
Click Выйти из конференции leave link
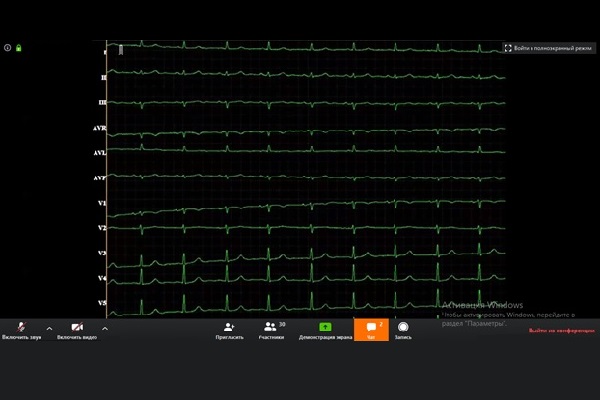point(562,330)
